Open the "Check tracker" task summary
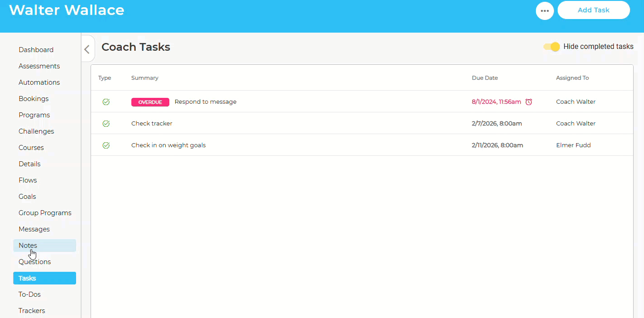 [152, 124]
